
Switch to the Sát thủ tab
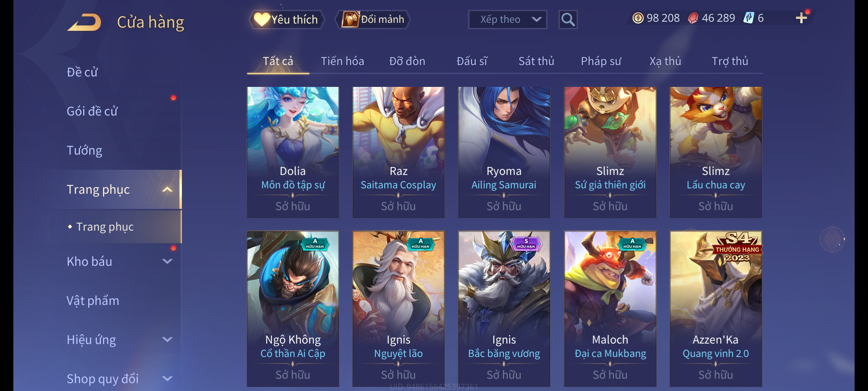(x=536, y=61)
